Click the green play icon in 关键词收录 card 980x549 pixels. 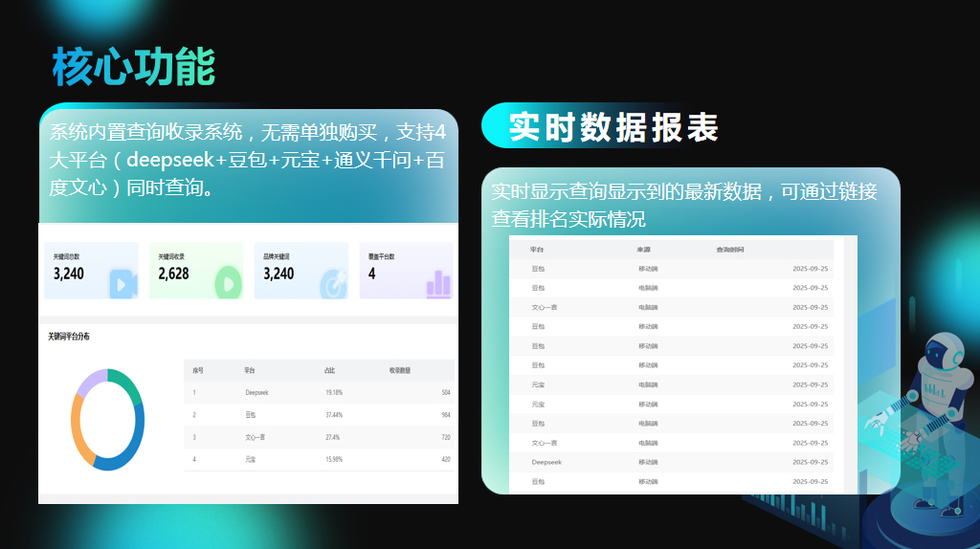[x=227, y=283]
